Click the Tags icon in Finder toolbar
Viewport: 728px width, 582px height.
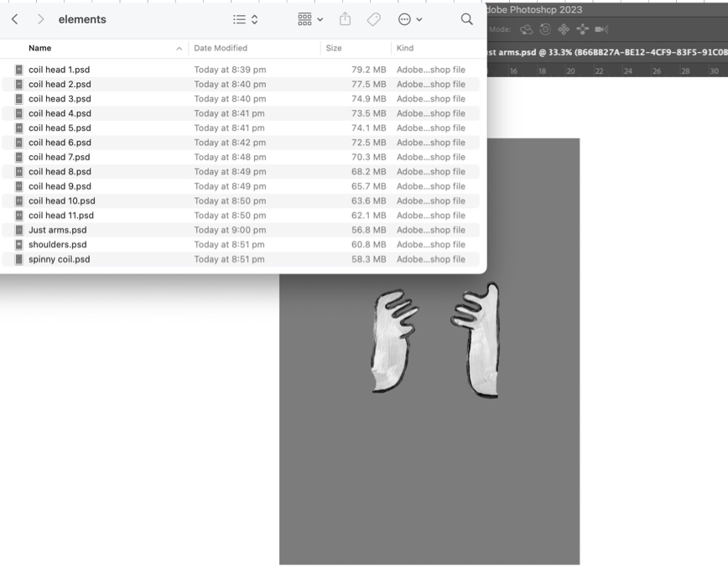tap(374, 19)
